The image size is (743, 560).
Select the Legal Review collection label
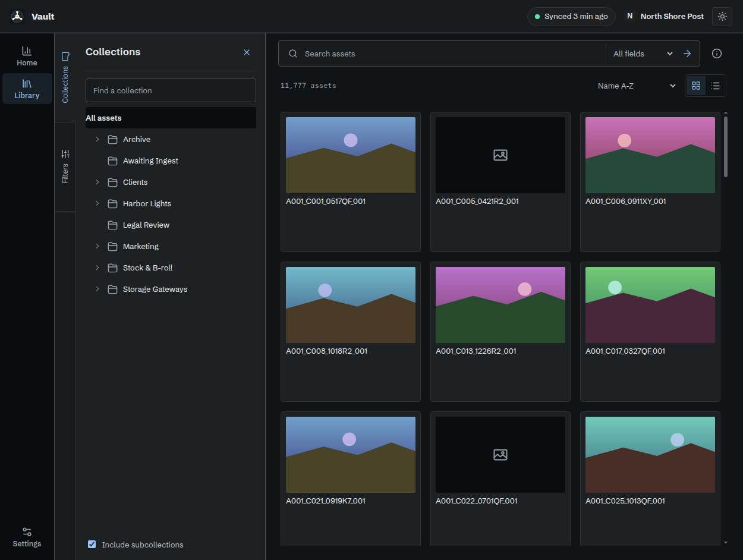tap(146, 225)
